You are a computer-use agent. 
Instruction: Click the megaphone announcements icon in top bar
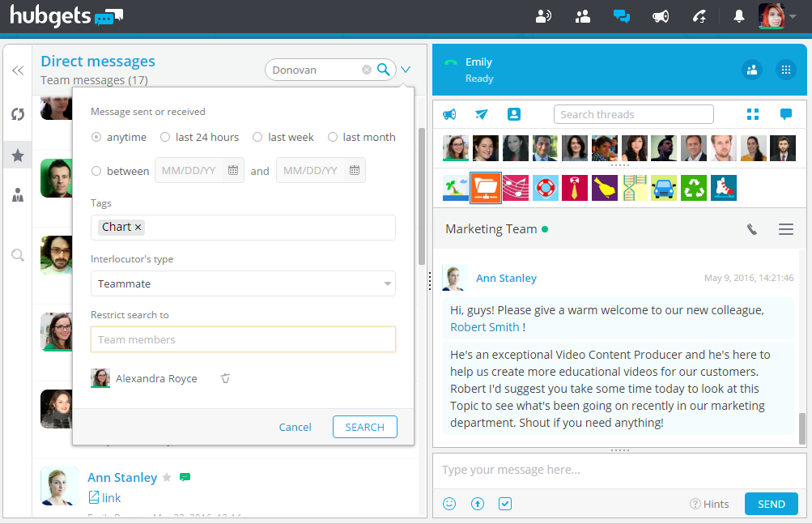(661, 16)
